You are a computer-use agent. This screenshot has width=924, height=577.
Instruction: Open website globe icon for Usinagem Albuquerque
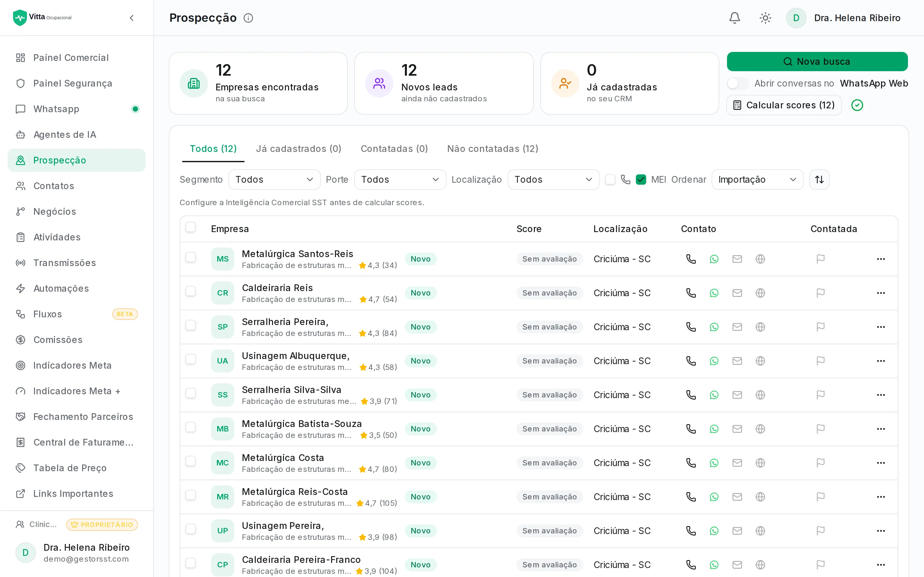[x=760, y=361]
